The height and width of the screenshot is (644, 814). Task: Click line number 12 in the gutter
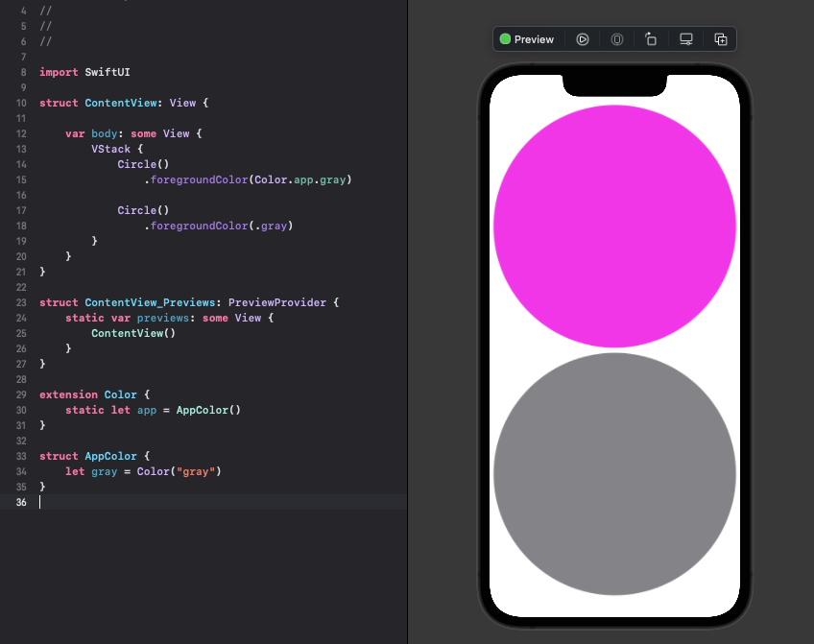(x=21, y=133)
